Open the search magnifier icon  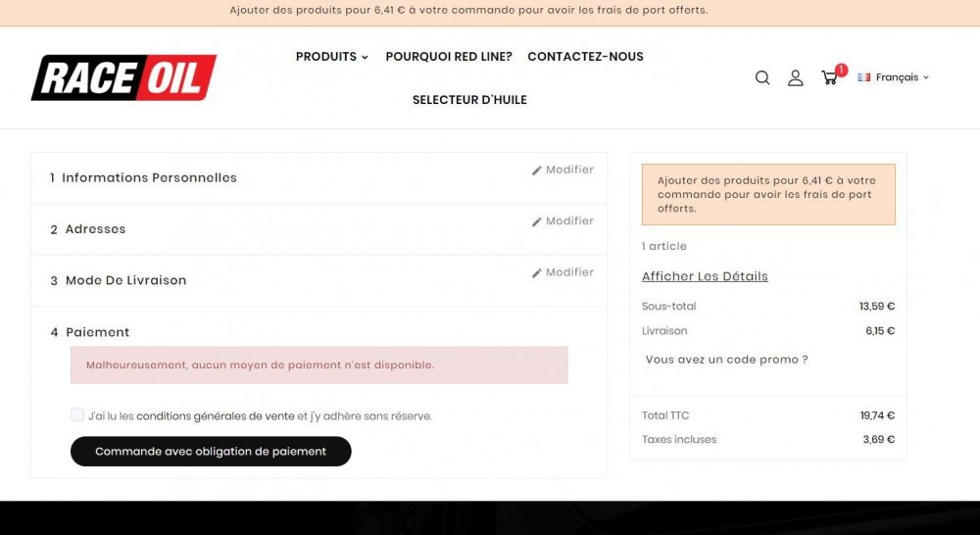[762, 78]
